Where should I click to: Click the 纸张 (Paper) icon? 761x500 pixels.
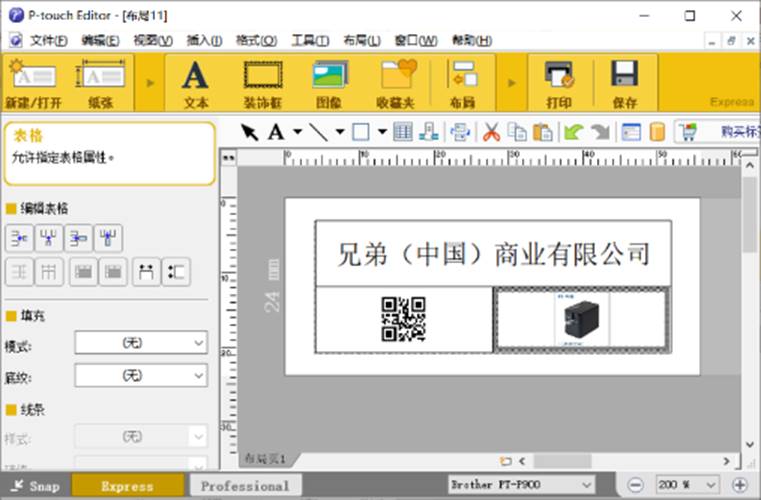pyautogui.click(x=100, y=83)
